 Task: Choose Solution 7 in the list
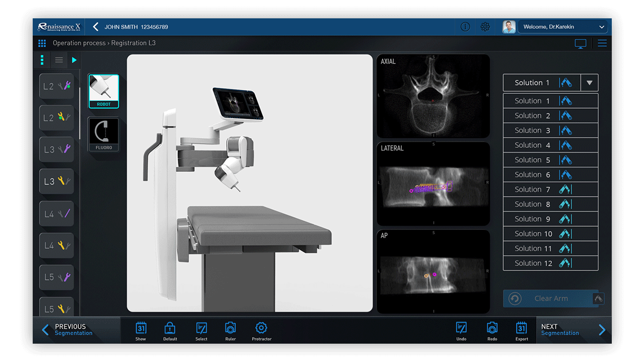(x=550, y=189)
